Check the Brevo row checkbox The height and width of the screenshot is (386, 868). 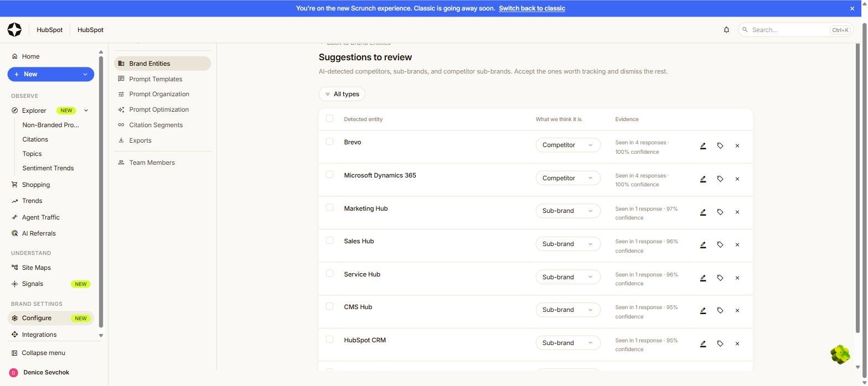coord(329,142)
